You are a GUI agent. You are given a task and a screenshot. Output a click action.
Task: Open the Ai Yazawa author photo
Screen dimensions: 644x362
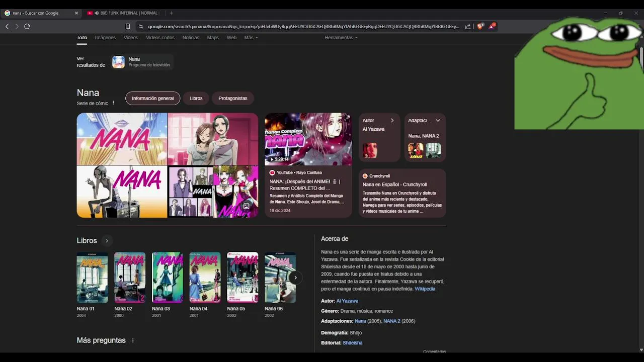pyautogui.click(x=370, y=150)
